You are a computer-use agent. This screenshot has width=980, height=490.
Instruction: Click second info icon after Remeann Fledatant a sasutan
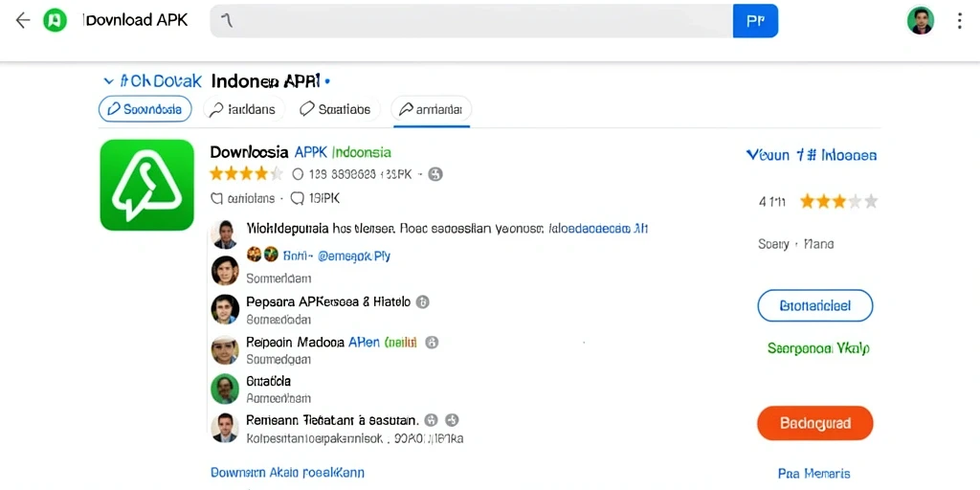(453, 420)
